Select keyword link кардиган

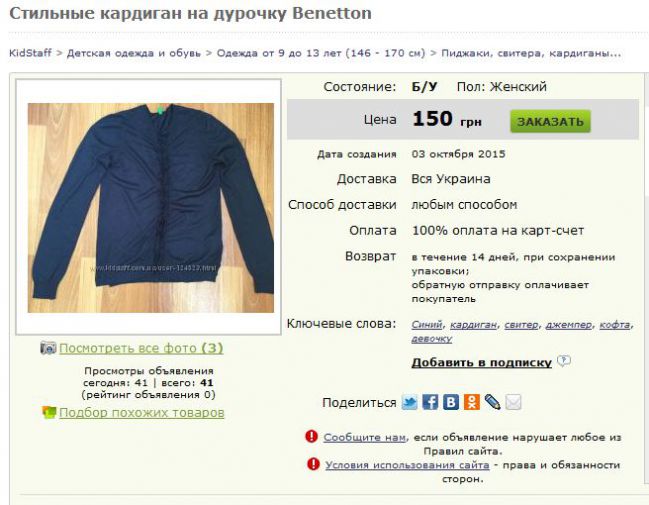pyautogui.click(x=473, y=325)
